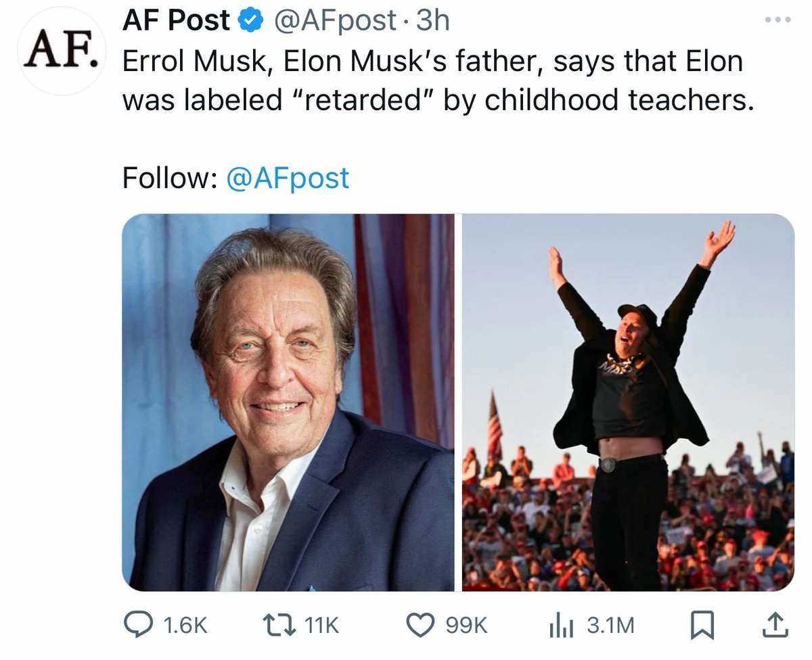Image resolution: width=812 pixels, height=660 pixels.
Task: Open the left photo of man in blazer
Action: [x=288, y=402]
